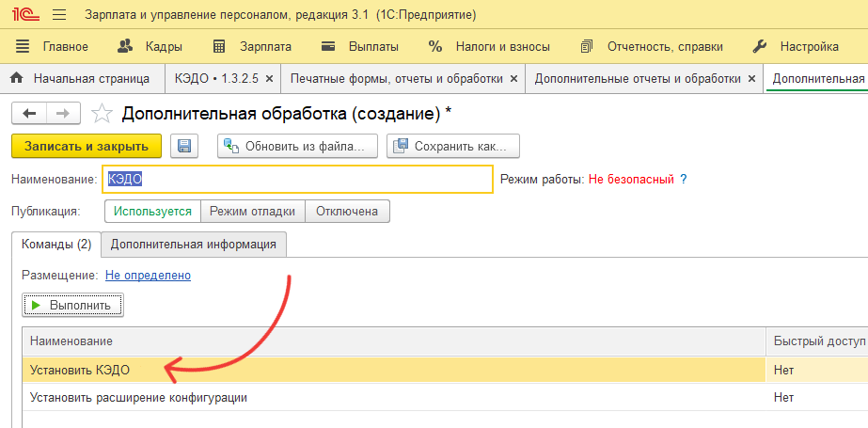Viewport: 868px width, 428px height.
Task: Click the Наименование input field
Action: 297,180
